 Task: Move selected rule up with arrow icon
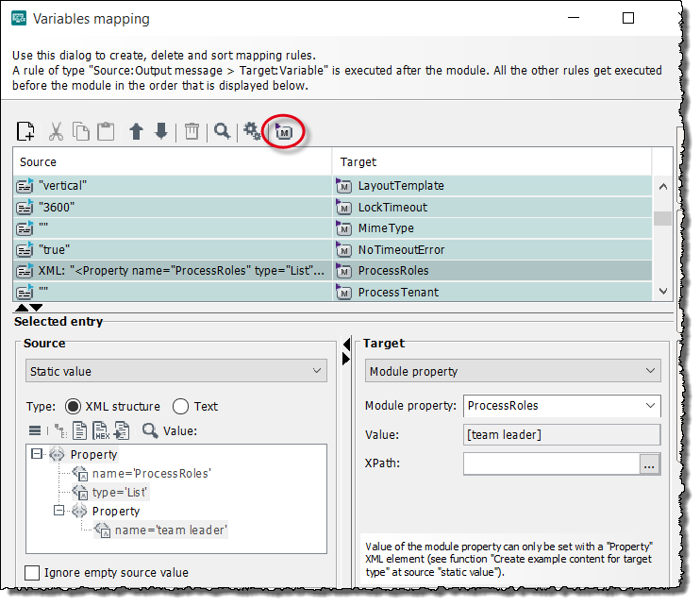136,132
